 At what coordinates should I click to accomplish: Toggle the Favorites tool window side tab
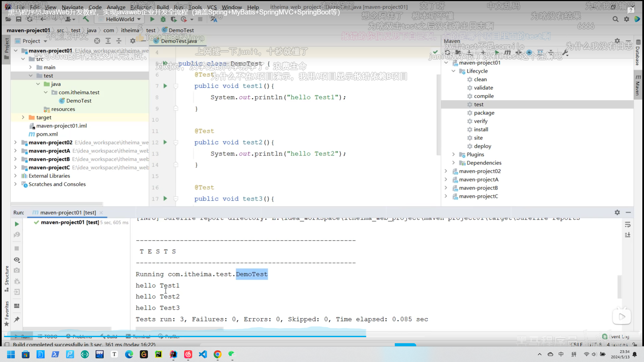(x=6, y=314)
